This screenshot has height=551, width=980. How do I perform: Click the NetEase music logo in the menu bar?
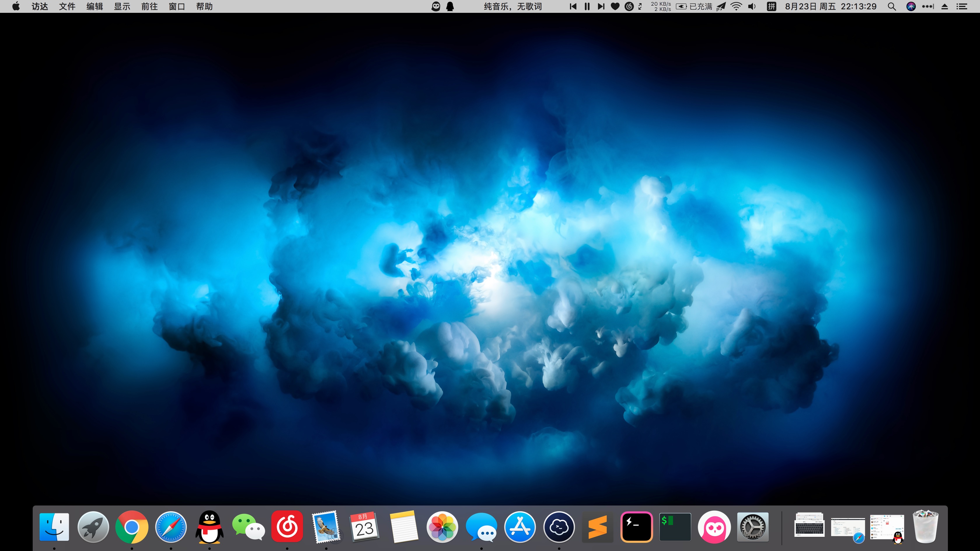629,6
